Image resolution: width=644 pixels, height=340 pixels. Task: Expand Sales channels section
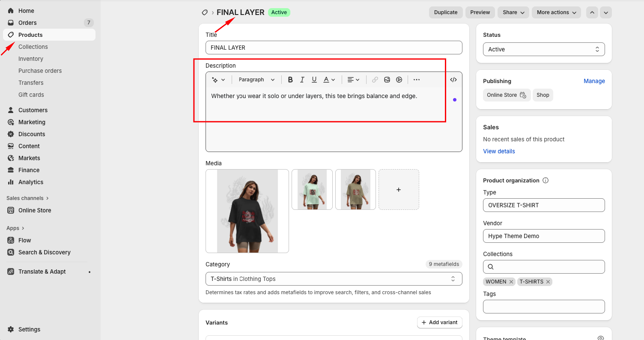click(28, 198)
